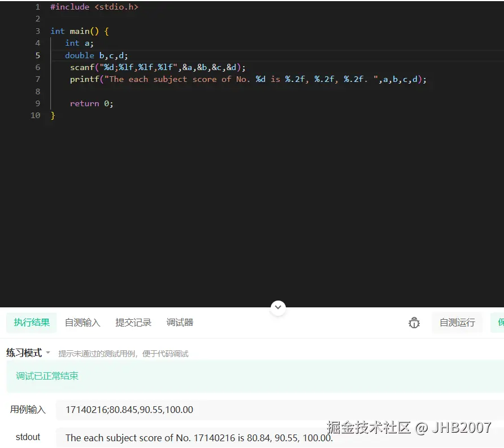Image resolution: width=504 pixels, height=448 pixels.
Task: Click the debug bug icon
Action: (x=414, y=323)
